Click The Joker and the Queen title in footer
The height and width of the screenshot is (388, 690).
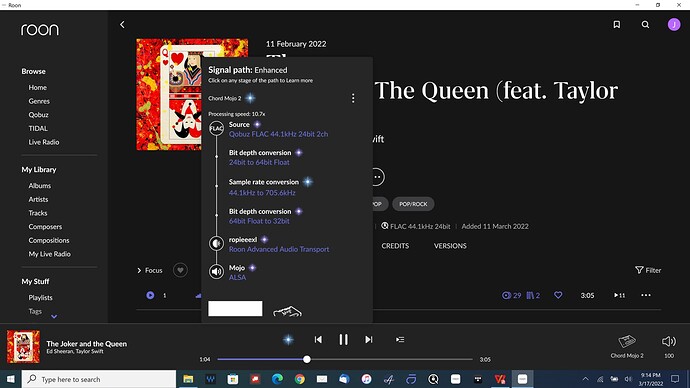(x=87, y=344)
